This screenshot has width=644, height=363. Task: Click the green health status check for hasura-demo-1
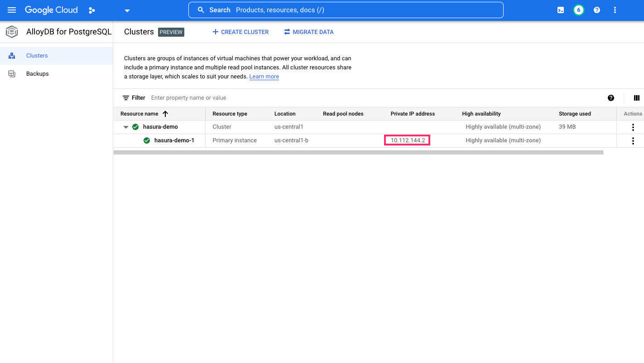146,140
